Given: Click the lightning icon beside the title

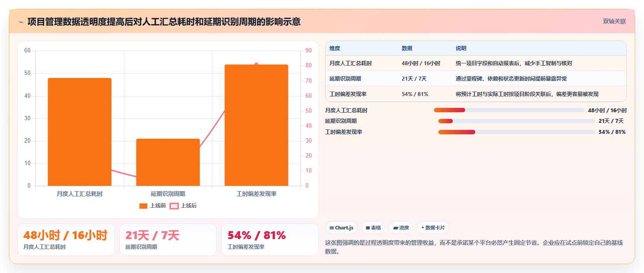Looking at the screenshot, I should (x=21, y=22).
